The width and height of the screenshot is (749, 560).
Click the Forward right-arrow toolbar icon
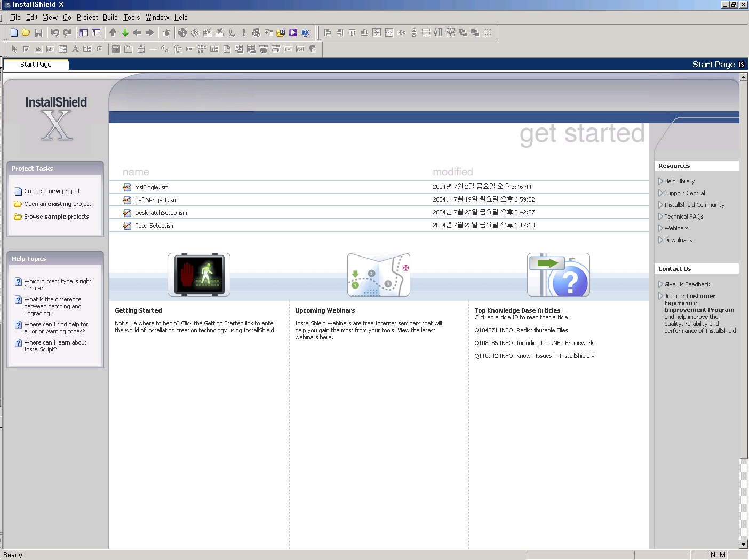149,33
